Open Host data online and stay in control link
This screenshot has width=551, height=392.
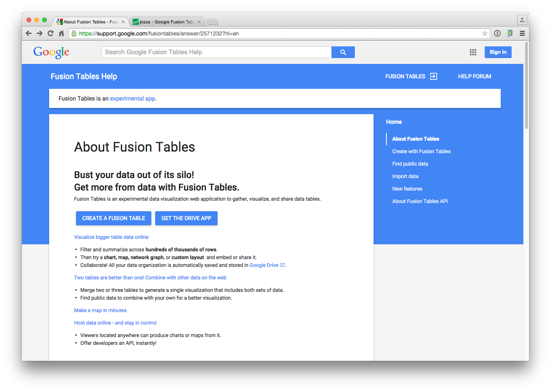point(115,323)
